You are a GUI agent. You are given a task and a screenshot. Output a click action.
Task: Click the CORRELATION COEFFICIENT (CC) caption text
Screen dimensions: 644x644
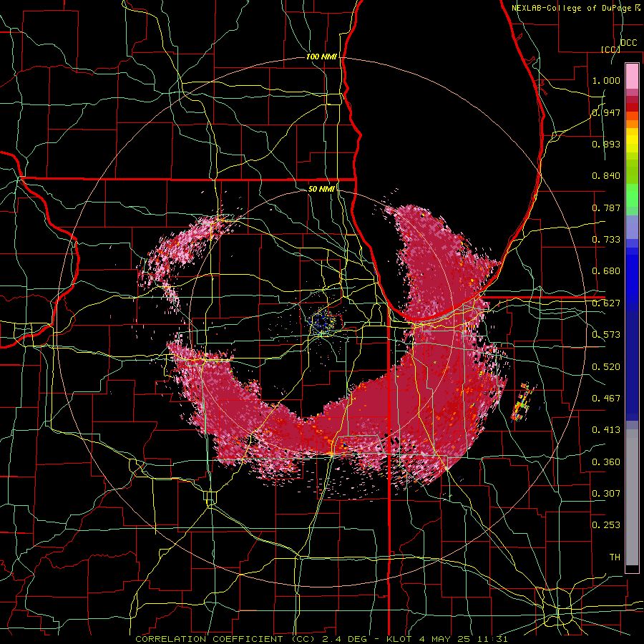(225, 639)
